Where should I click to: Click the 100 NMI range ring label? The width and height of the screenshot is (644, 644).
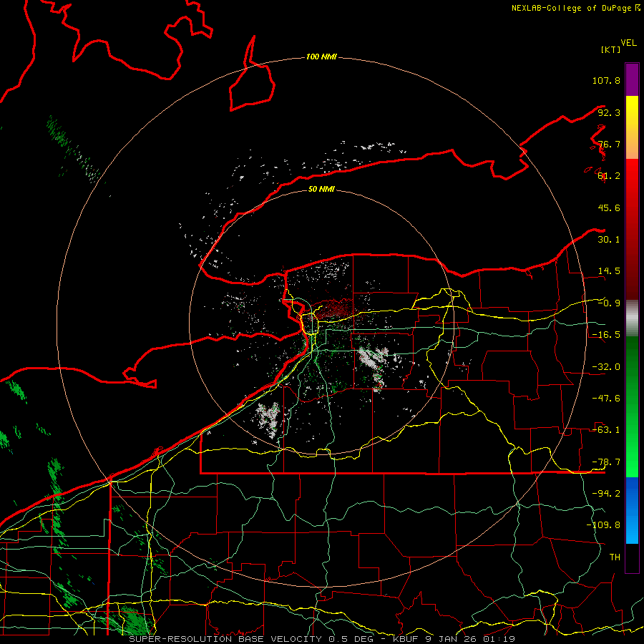coord(321,57)
